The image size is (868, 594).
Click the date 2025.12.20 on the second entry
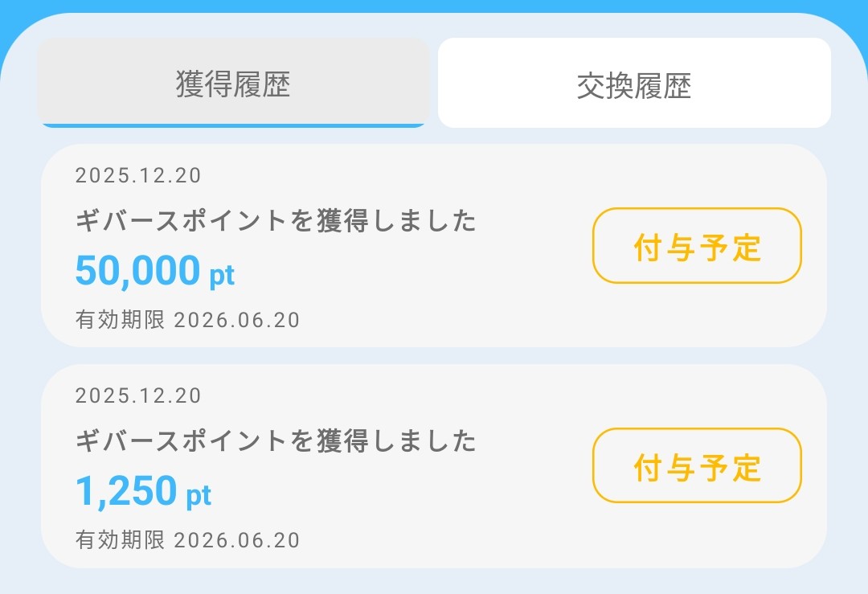pos(139,395)
